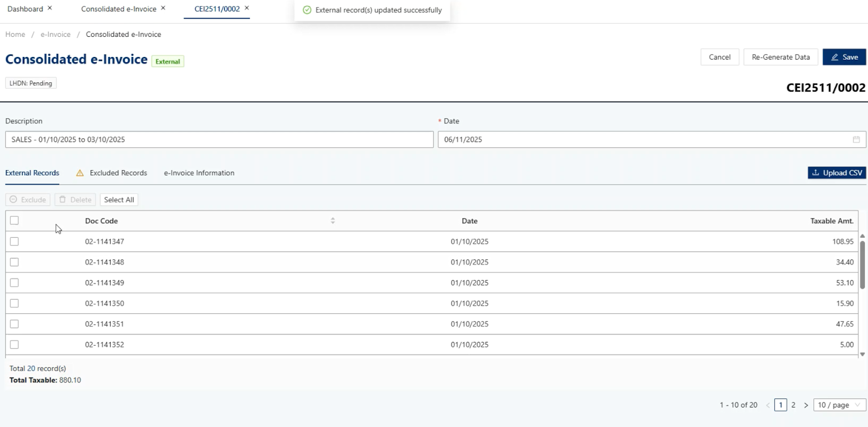Check the row for 02-1141350
Viewport: 868px width, 427px height.
(x=14, y=303)
